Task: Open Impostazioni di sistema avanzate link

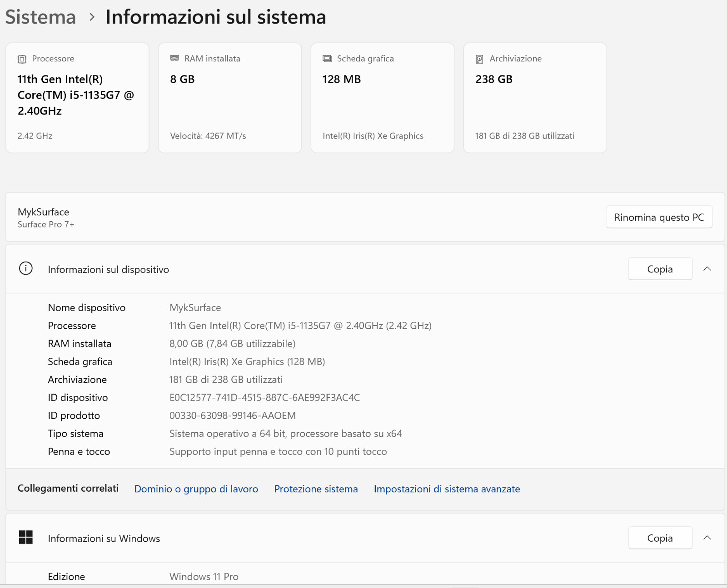Action: pos(447,489)
